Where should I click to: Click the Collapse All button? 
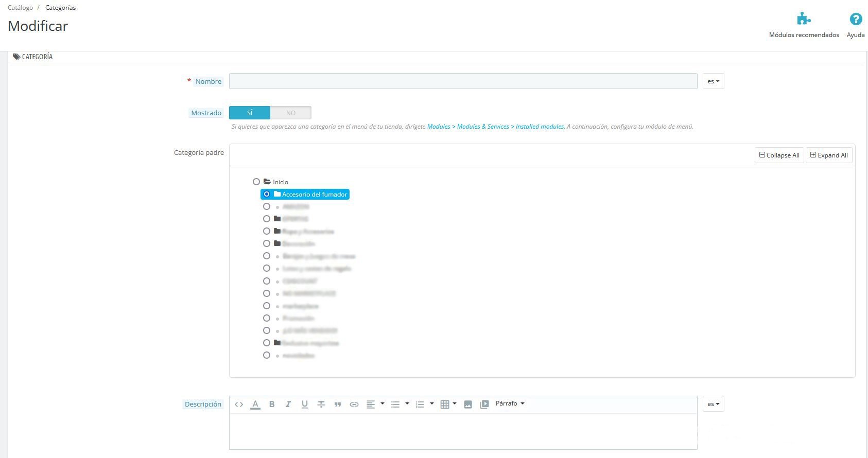779,155
